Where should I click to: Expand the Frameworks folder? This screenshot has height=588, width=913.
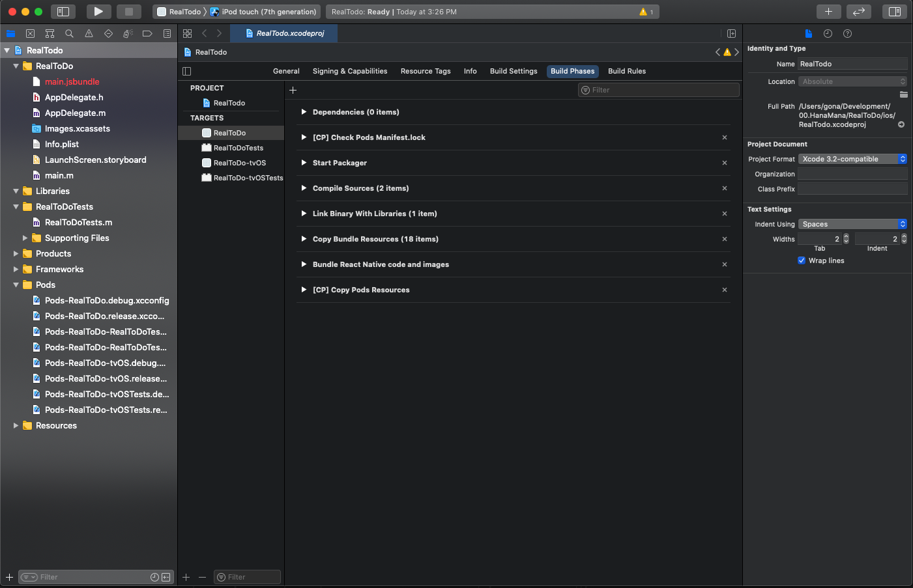coord(16,269)
